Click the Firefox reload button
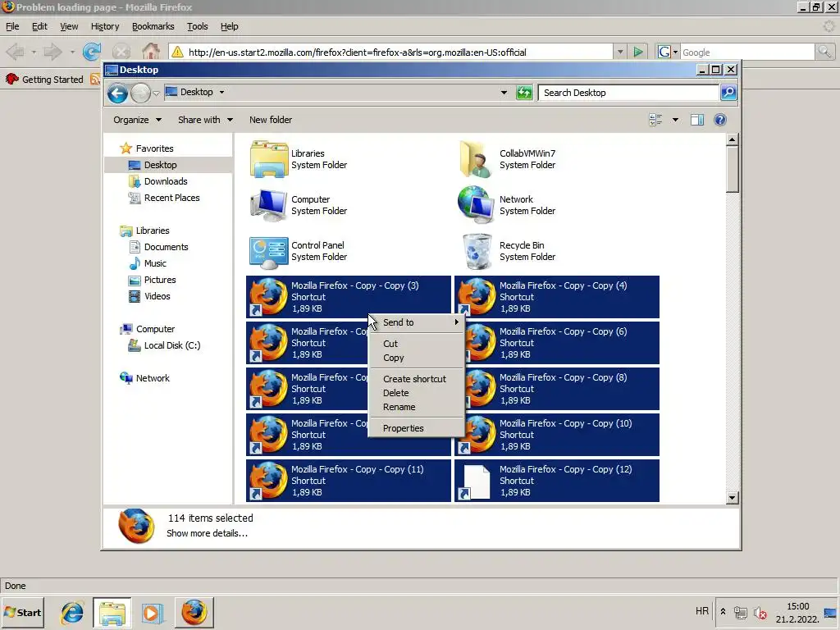840x630 pixels. (92, 52)
